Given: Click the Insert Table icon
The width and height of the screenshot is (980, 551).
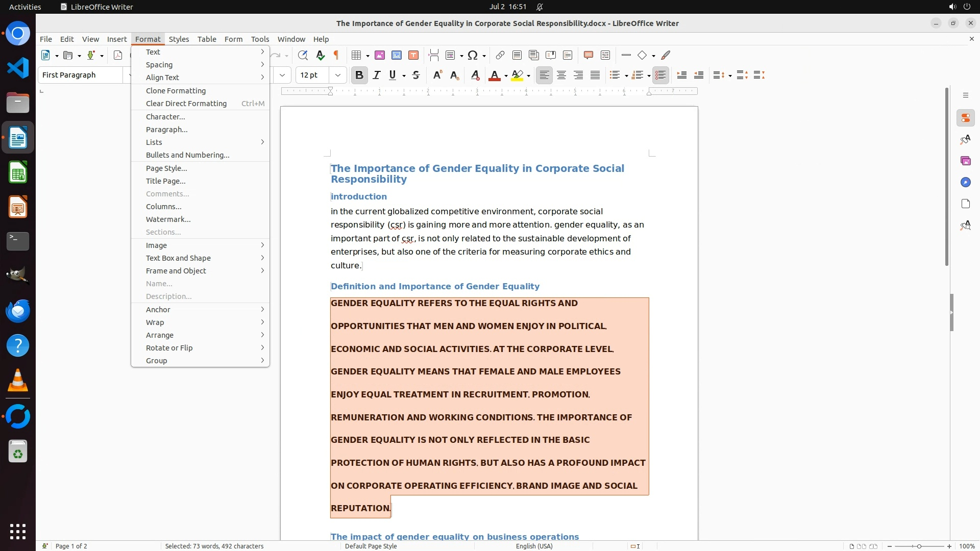Looking at the screenshot, I should click(x=357, y=55).
